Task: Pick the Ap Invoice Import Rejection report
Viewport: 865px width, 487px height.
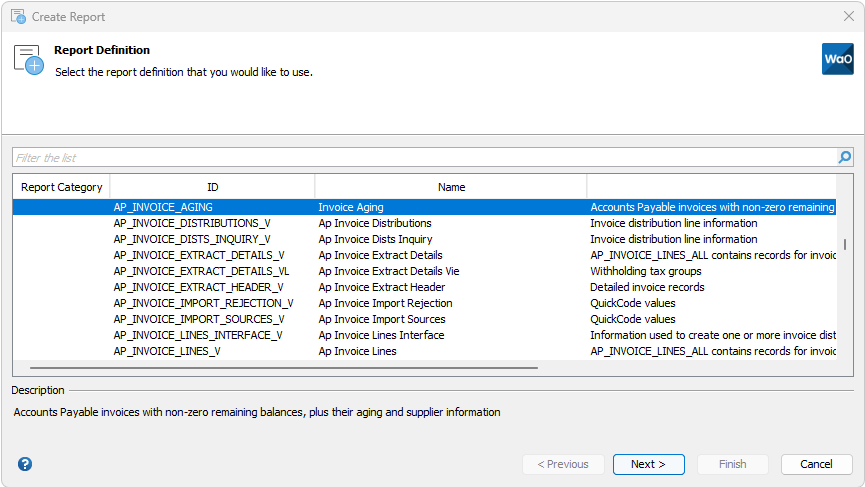Action: pyautogui.click(x=385, y=303)
